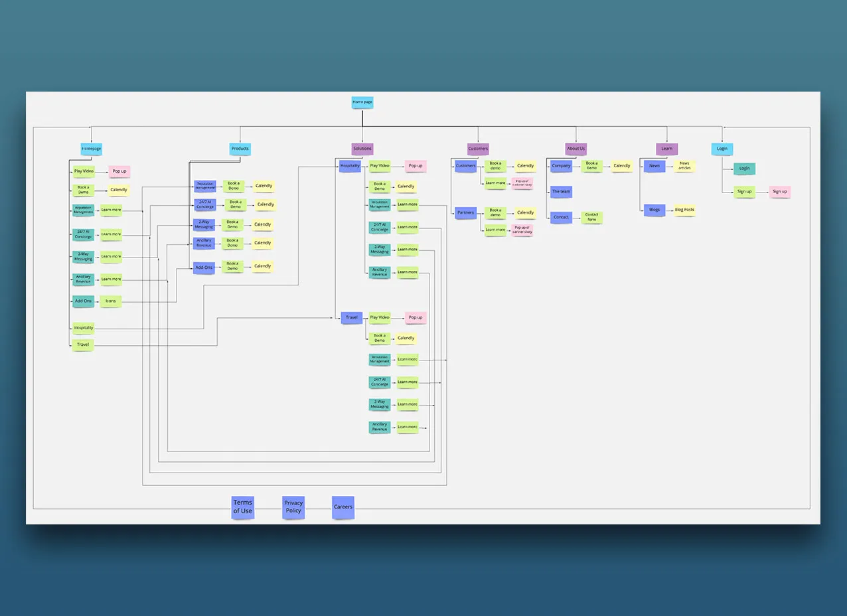Select blue 'Reputation Management' note under Products
Image resolution: width=847 pixels, height=616 pixels.
point(205,187)
